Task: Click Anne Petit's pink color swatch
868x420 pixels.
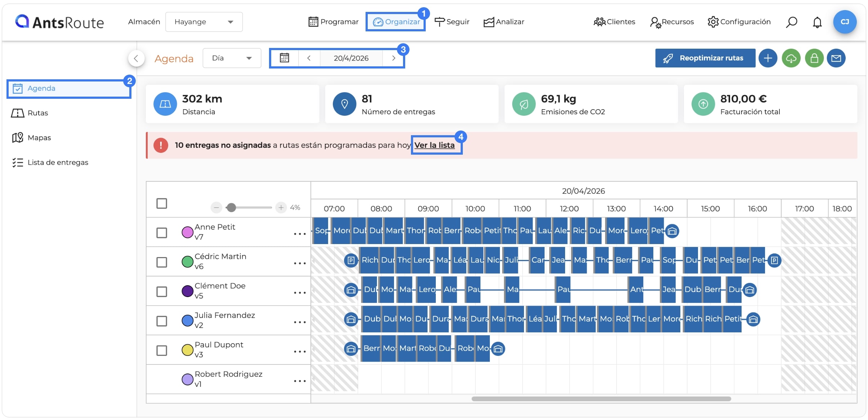Action: click(187, 232)
